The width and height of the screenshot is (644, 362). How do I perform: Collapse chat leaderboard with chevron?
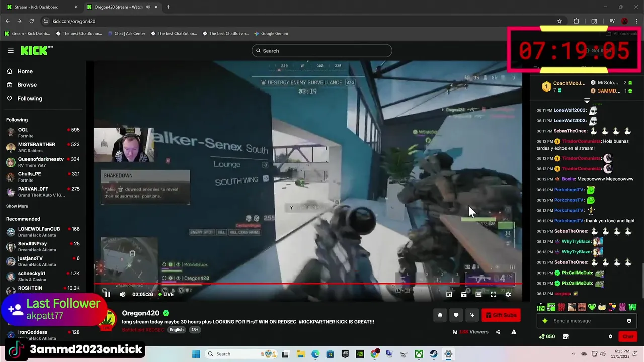click(587, 101)
